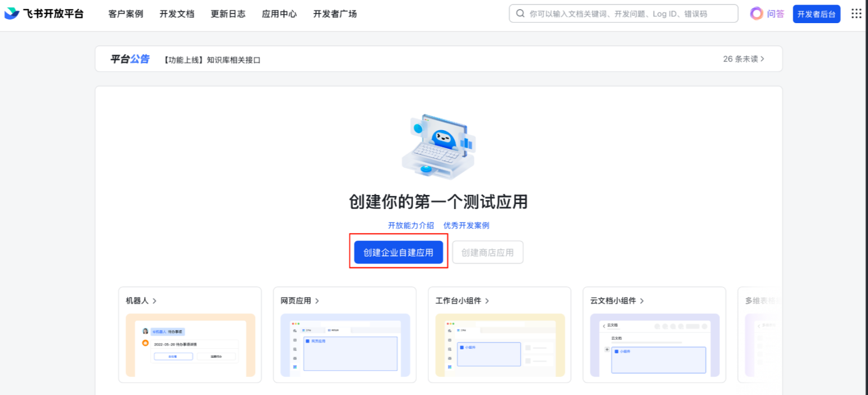868x395 pixels.
Task: Open the 开放能力介绍 link
Action: coord(411,225)
